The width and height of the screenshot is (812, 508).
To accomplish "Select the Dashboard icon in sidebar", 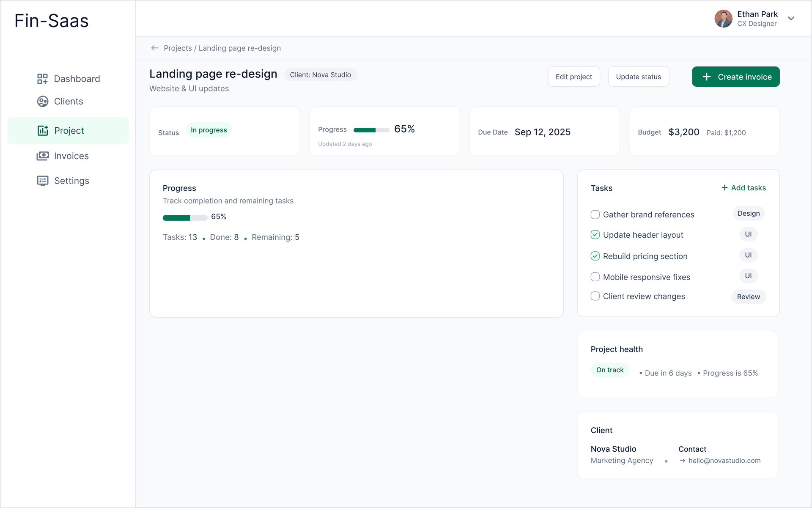I will 42,79.
